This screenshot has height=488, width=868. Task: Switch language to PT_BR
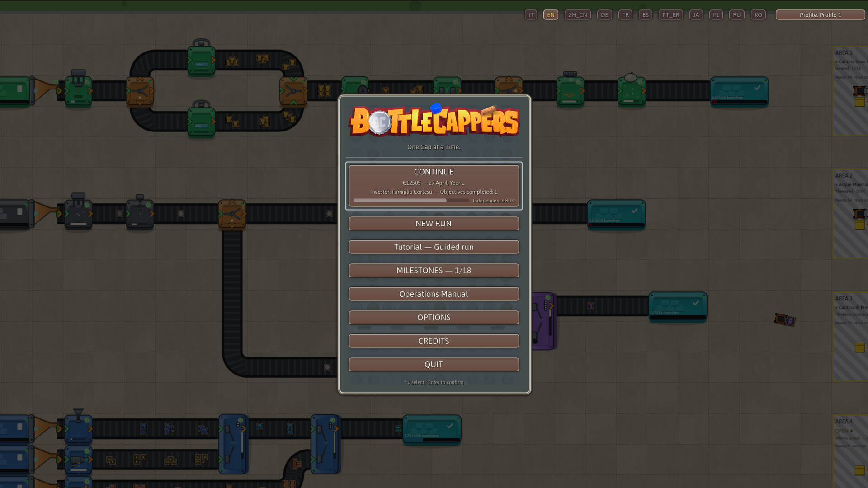(x=671, y=15)
